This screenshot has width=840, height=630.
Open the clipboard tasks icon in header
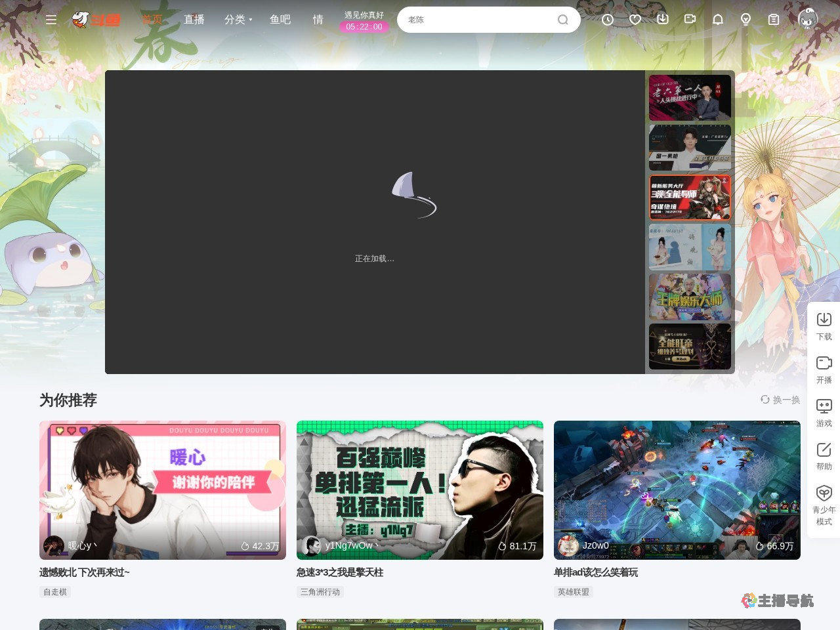774,20
